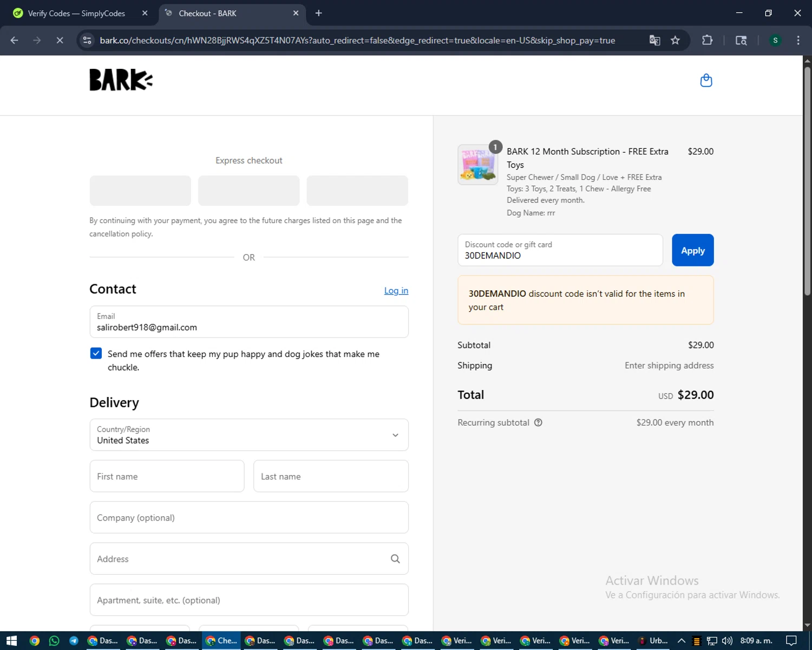
Task: Open Telegram from the taskbar
Action: click(x=74, y=641)
